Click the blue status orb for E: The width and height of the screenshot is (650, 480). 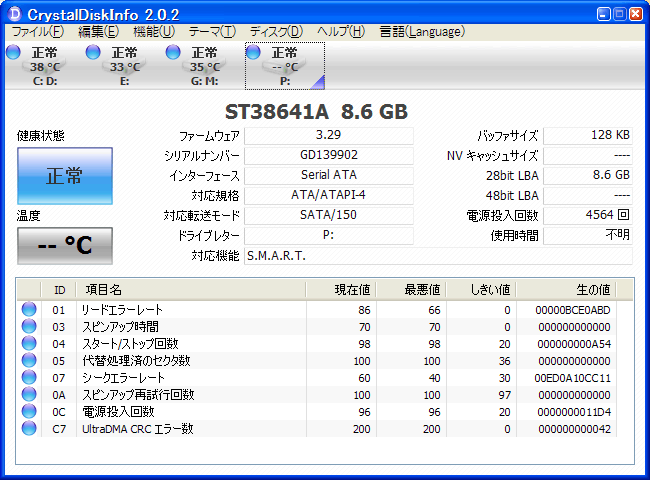(93, 52)
